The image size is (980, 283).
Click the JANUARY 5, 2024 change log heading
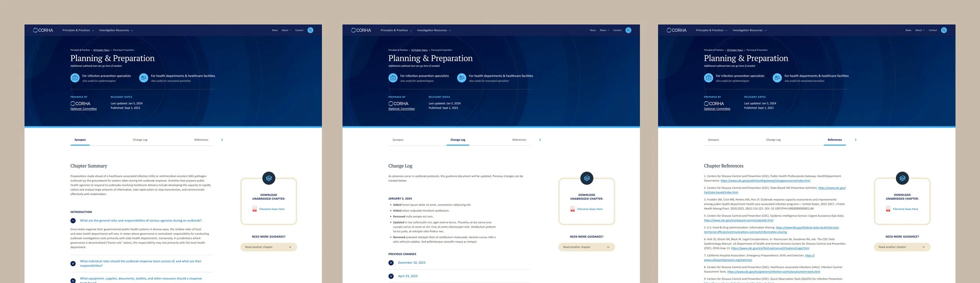point(400,199)
